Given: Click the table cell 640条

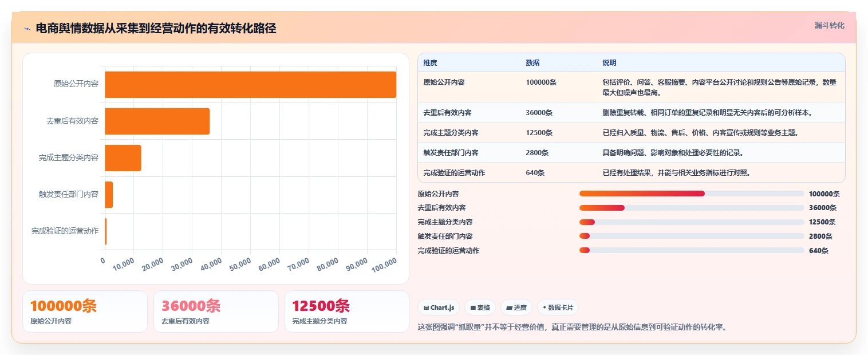Looking at the screenshot, I should (535, 173).
